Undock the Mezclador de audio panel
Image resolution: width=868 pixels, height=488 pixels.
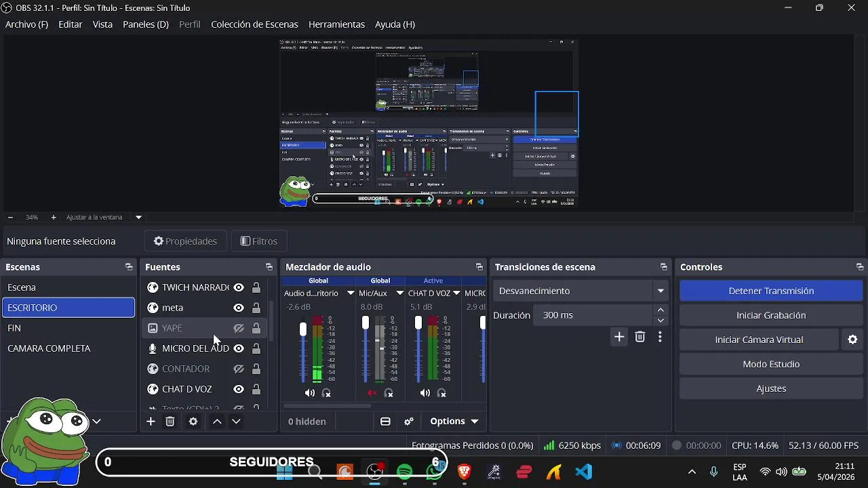click(479, 267)
